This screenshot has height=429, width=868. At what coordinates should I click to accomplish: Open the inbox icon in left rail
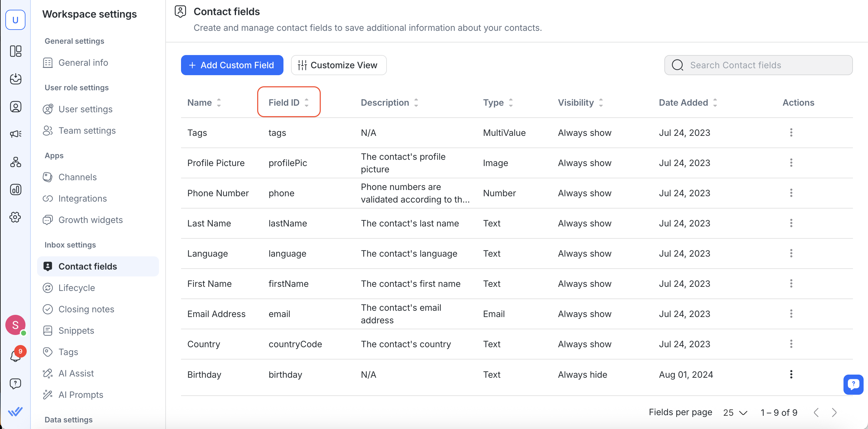pos(15,79)
